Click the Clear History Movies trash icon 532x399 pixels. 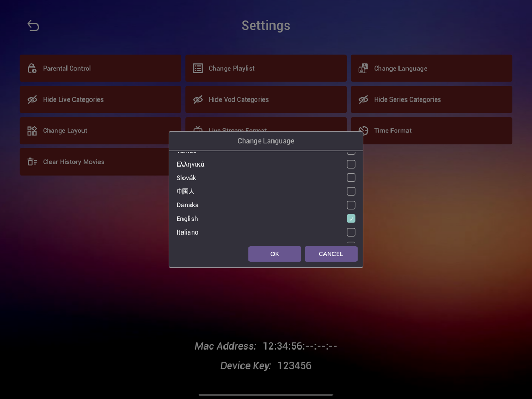pos(32,162)
